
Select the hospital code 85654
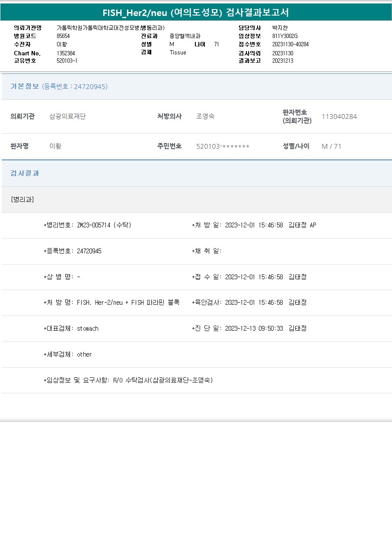(63, 36)
